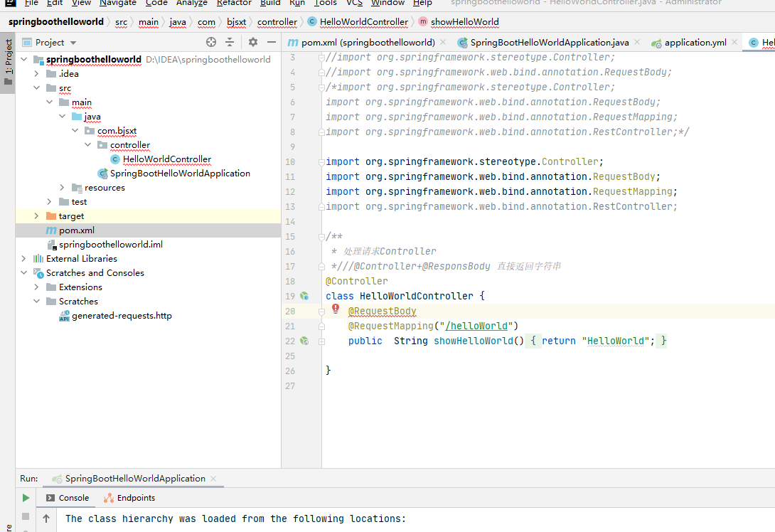Expand External Libraries node

pos(23,259)
